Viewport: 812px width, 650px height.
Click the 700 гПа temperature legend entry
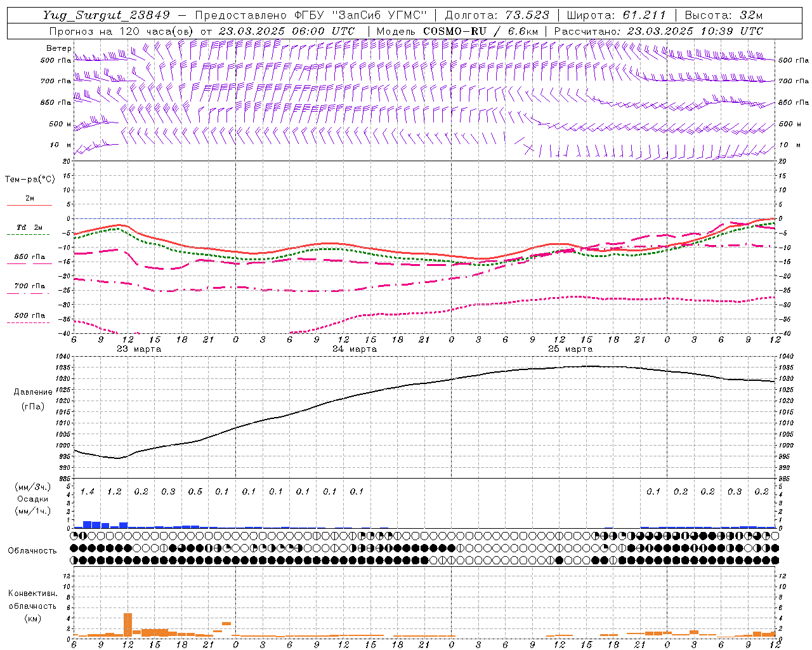click(x=30, y=286)
